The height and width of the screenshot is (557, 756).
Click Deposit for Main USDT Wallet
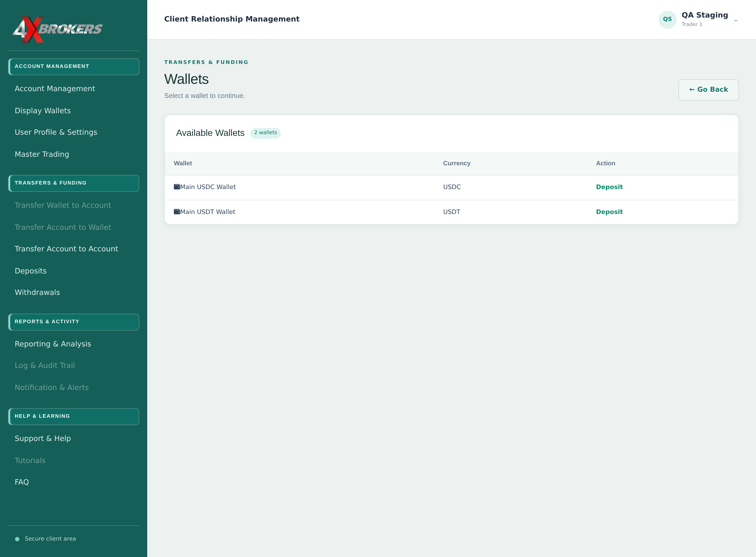[609, 212]
